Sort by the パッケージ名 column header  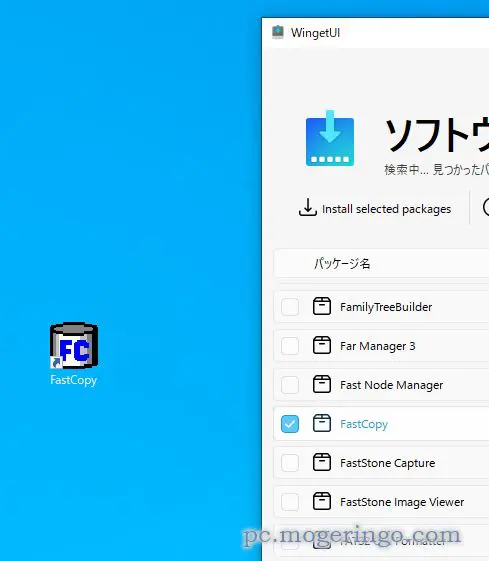(x=342, y=264)
